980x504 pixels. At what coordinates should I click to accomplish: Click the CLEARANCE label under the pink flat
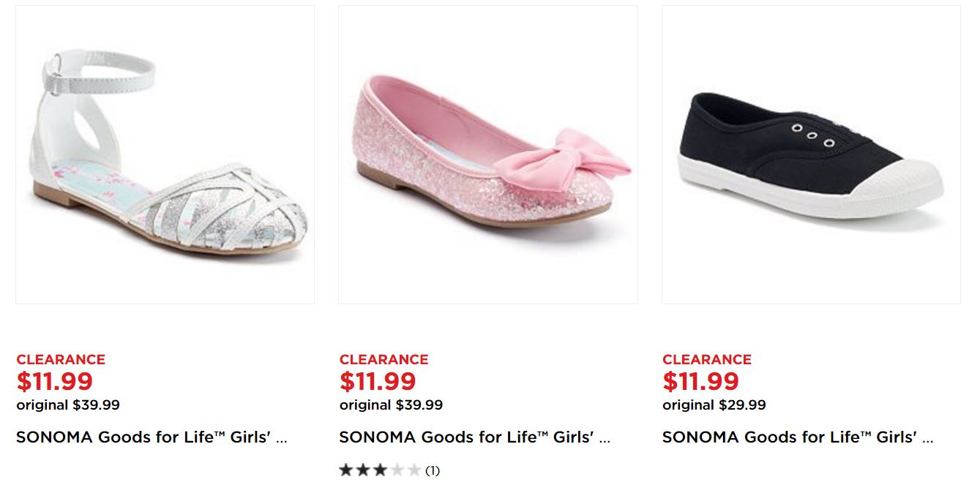tap(384, 359)
